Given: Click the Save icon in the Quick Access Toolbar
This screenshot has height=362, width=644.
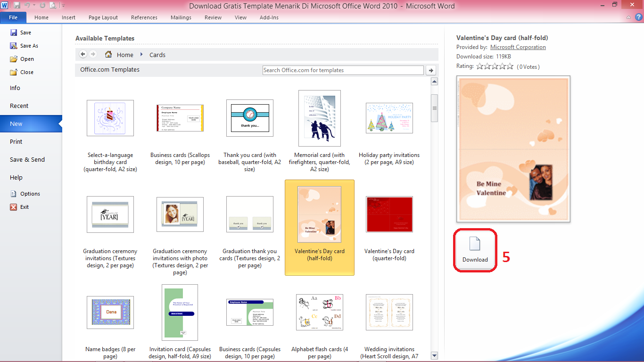Looking at the screenshot, I should (17, 6).
